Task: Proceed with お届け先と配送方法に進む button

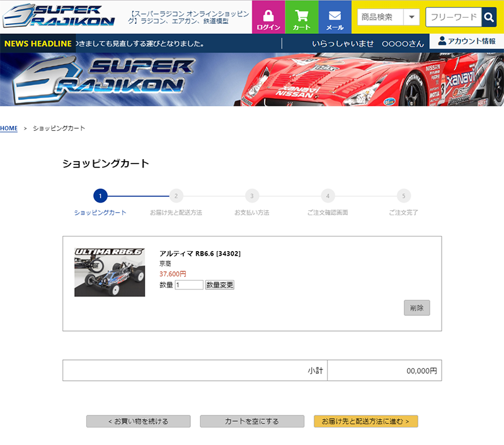Action: click(x=365, y=421)
